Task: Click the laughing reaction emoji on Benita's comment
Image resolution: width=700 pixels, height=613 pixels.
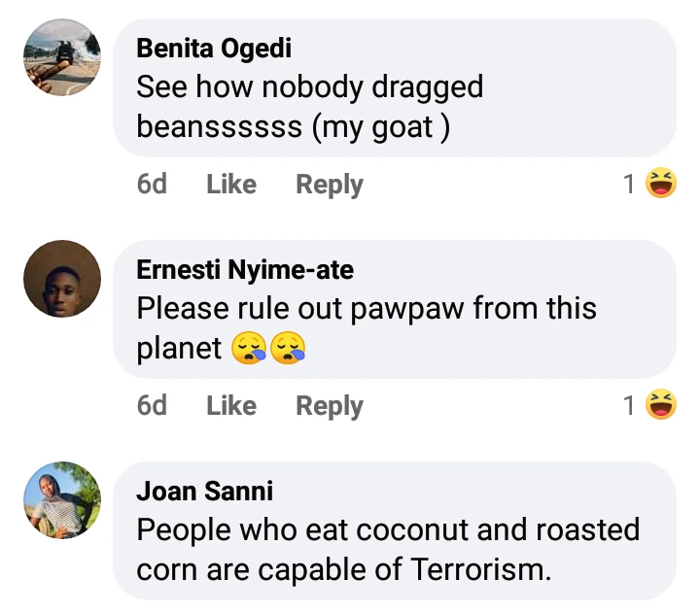Action: pyautogui.click(x=661, y=183)
